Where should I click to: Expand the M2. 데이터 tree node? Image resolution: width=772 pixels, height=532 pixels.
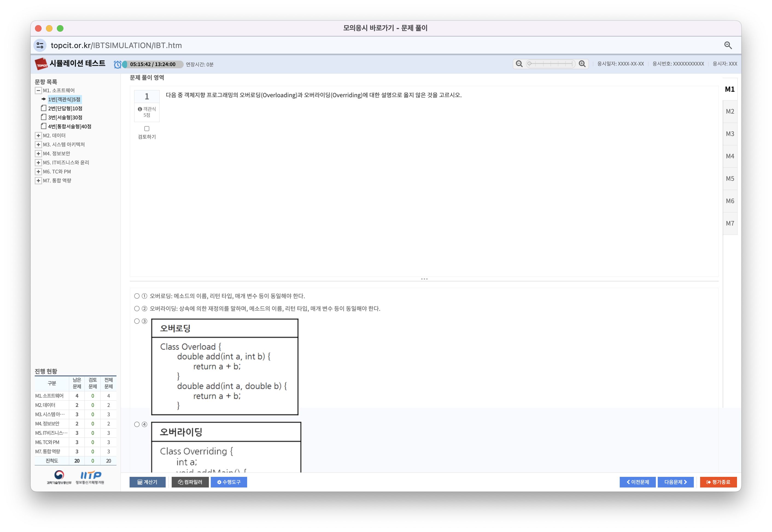tap(38, 136)
